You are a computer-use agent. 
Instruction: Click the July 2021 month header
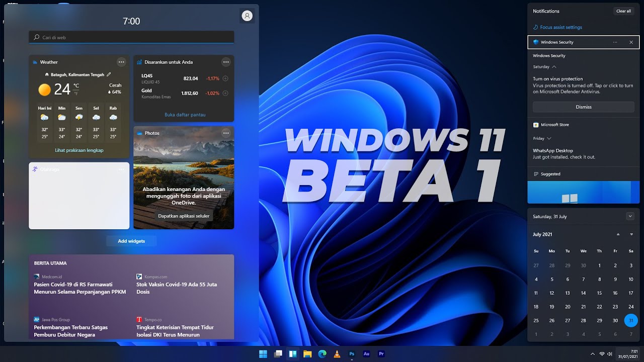pos(542,234)
